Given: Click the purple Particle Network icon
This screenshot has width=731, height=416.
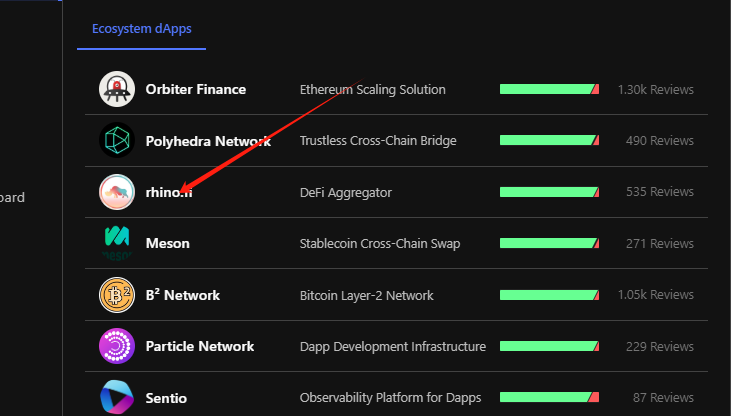Looking at the screenshot, I should click(117, 346).
